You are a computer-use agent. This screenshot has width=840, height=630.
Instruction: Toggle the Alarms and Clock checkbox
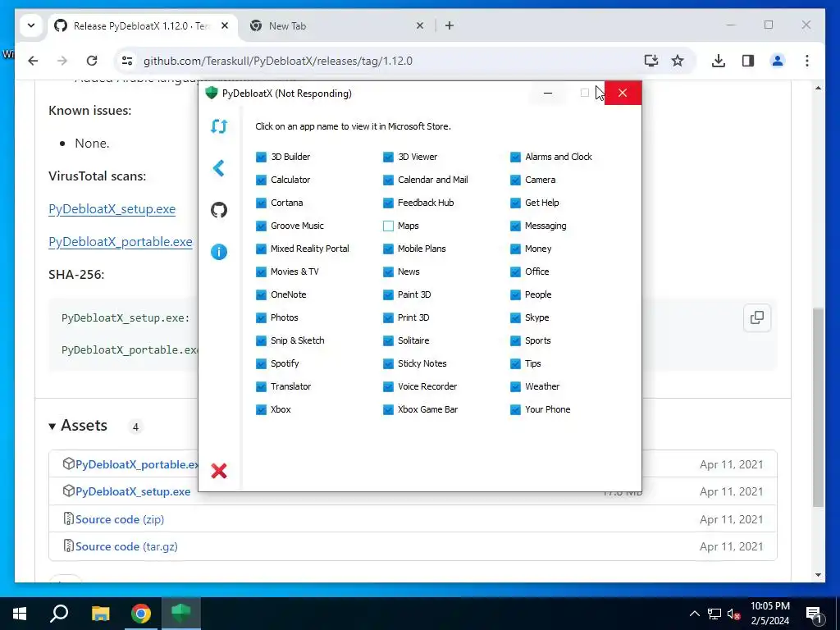515,157
